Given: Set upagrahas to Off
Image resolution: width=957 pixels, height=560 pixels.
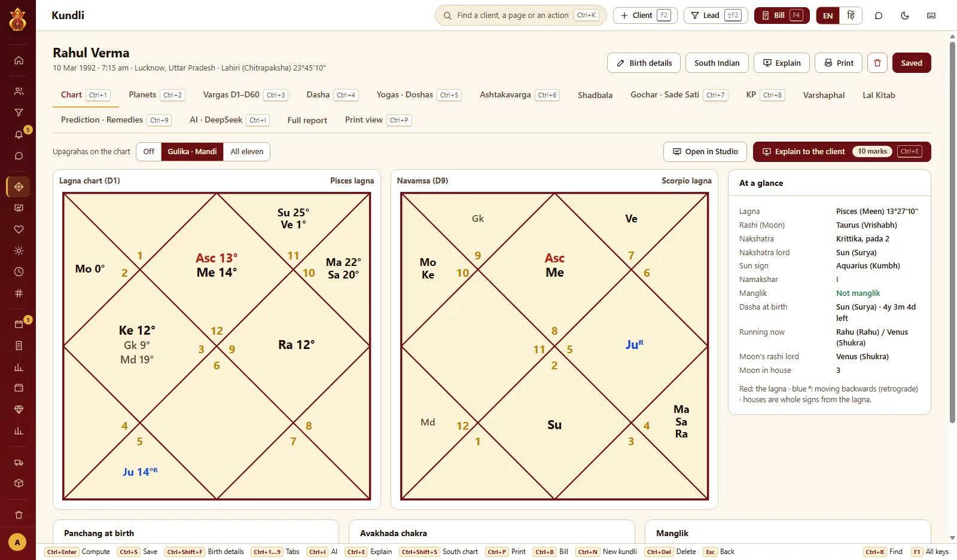Looking at the screenshot, I should click(149, 152).
